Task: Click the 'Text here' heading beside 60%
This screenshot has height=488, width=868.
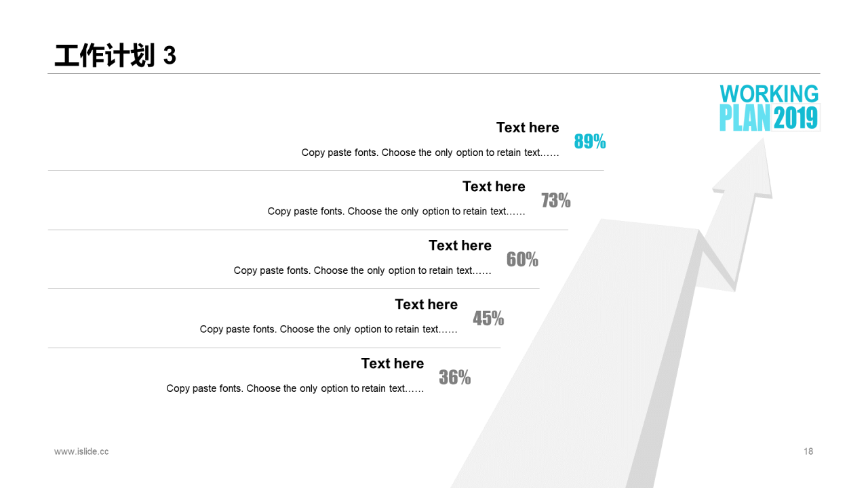Action: [460, 245]
